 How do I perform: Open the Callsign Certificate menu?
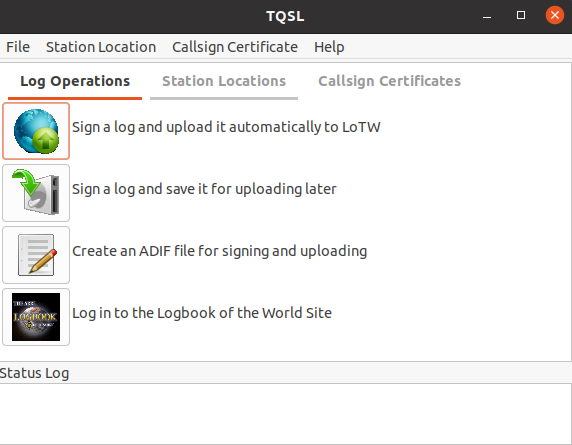click(x=235, y=47)
